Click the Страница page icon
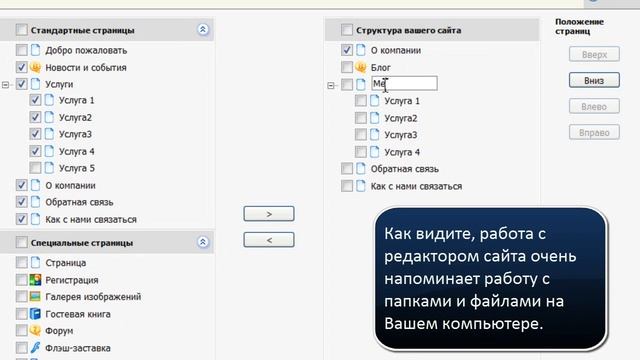Viewport: 640px width, 360px height. 35,262
